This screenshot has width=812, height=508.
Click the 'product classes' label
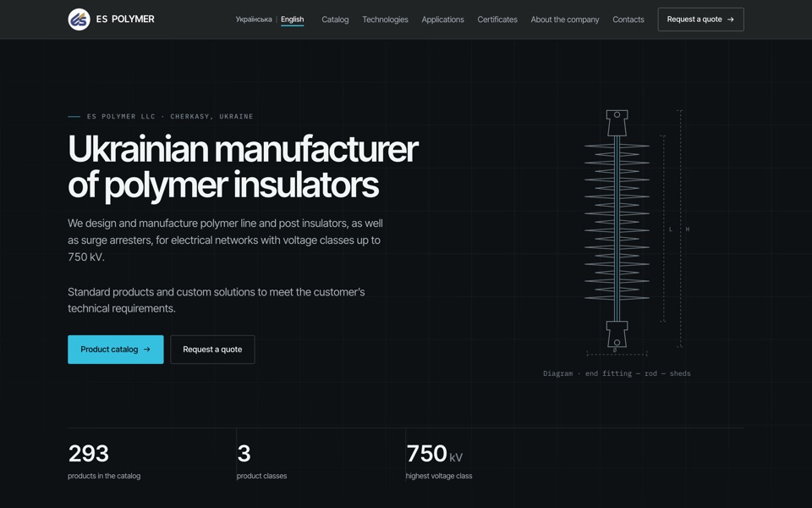click(x=261, y=476)
